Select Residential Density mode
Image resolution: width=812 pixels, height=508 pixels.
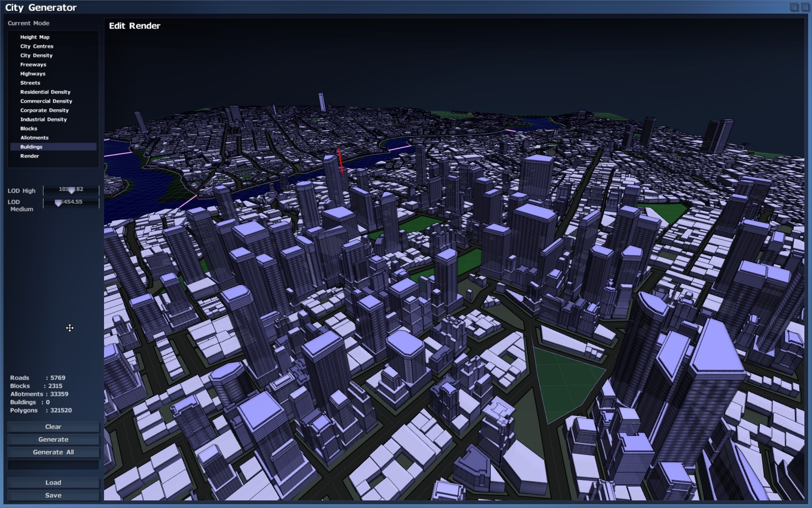point(45,92)
